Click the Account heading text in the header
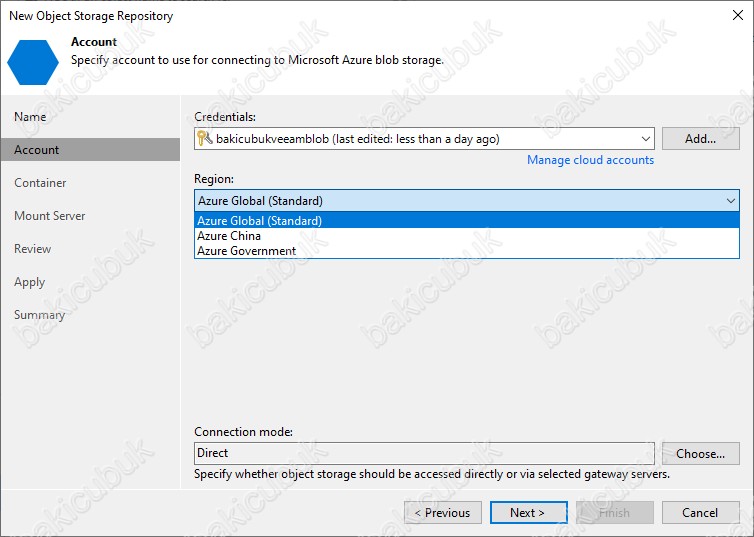754x537 pixels. point(94,42)
